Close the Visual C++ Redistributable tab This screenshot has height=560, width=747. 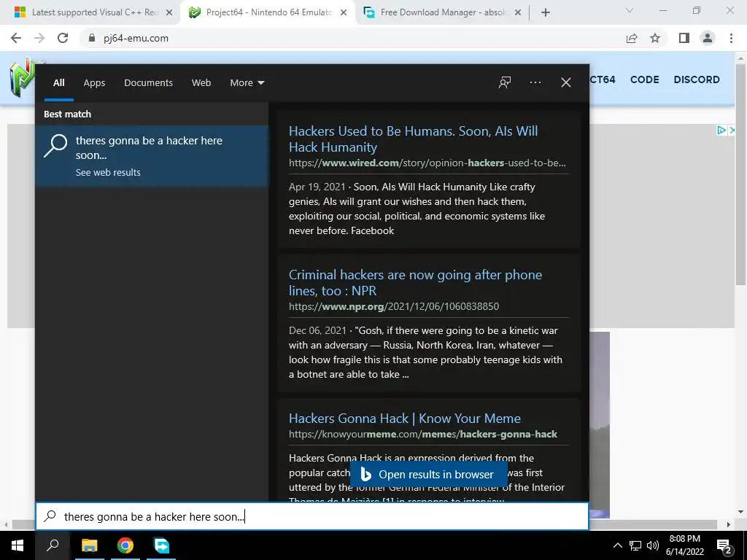pos(169,12)
